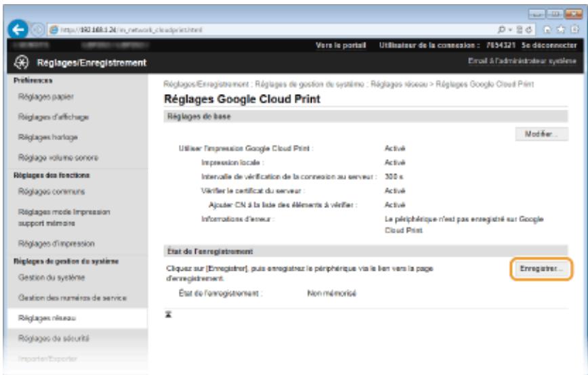The width and height of the screenshot is (588, 375).
Task: Click the return-to-top arrow icon
Action: coord(169,314)
